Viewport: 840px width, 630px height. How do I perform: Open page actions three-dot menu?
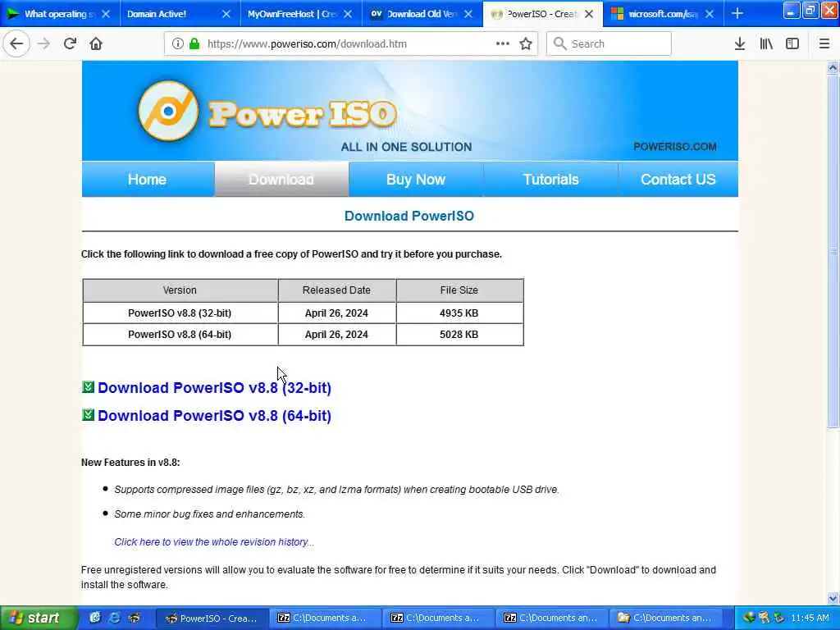[x=502, y=43]
